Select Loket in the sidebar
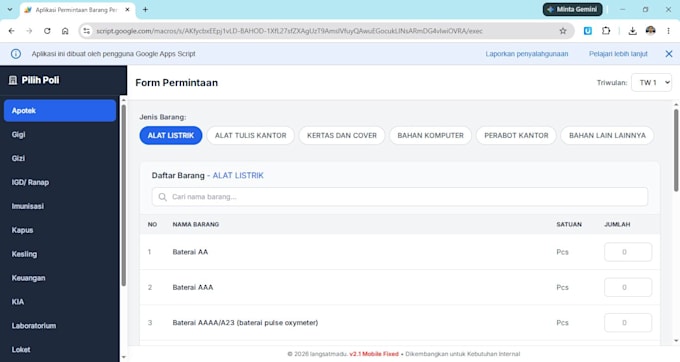The height and width of the screenshot is (362, 680). [60, 349]
